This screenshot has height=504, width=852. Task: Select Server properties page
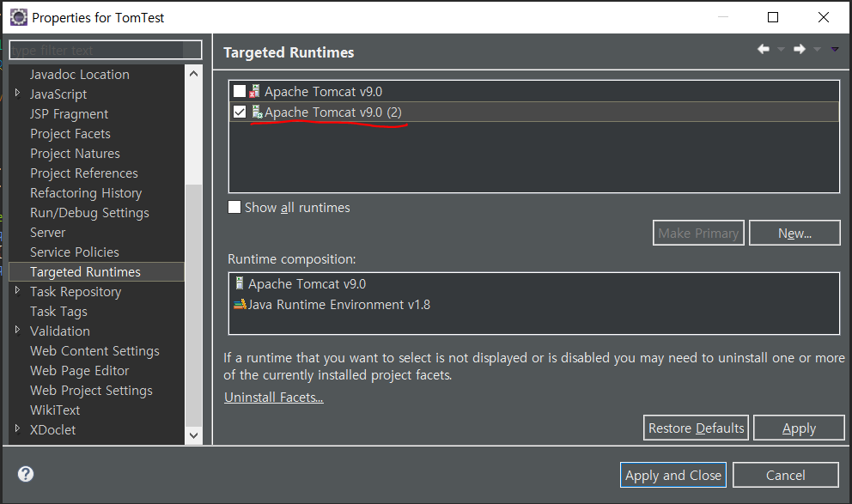click(x=47, y=233)
